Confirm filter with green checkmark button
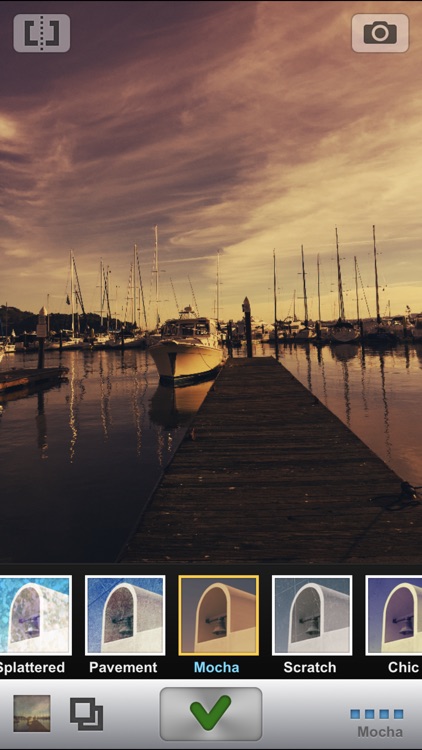Image resolution: width=422 pixels, height=750 pixels. click(211, 714)
